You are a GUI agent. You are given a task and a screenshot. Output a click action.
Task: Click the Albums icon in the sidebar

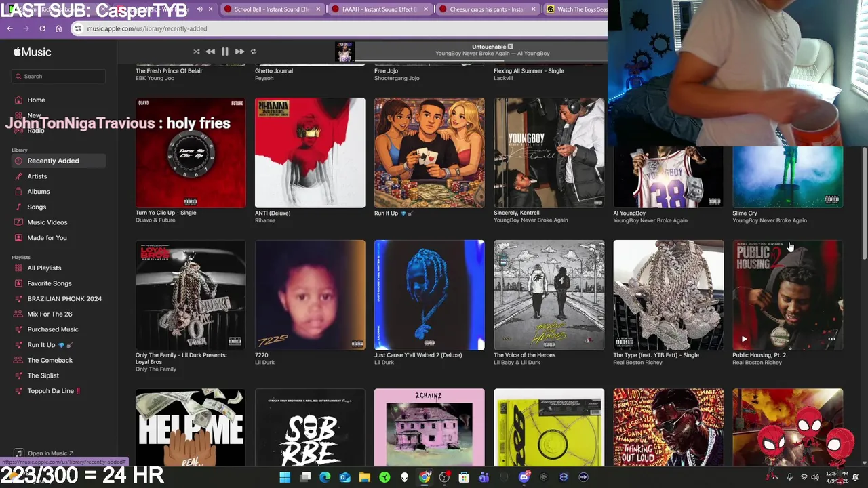coord(19,192)
